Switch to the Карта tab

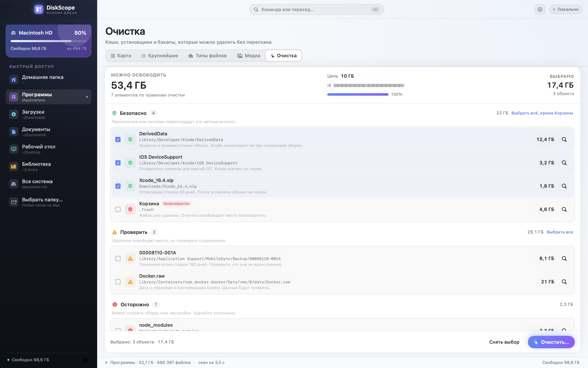tap(121, 56)
